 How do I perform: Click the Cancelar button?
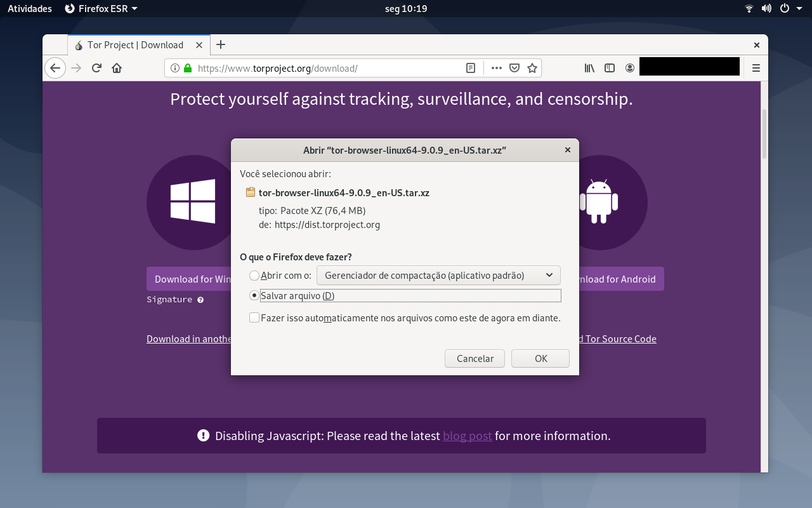pos(475,358)
